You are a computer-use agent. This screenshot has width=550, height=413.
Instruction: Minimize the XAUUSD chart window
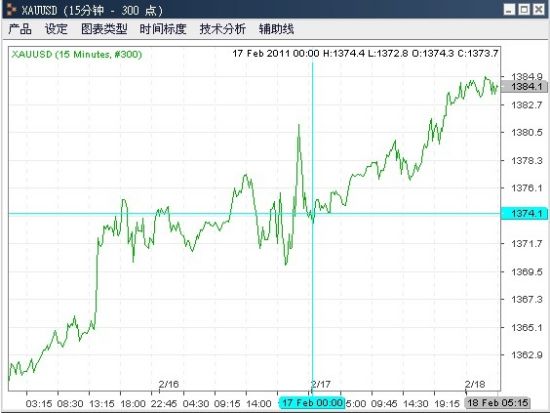[509, 9]
